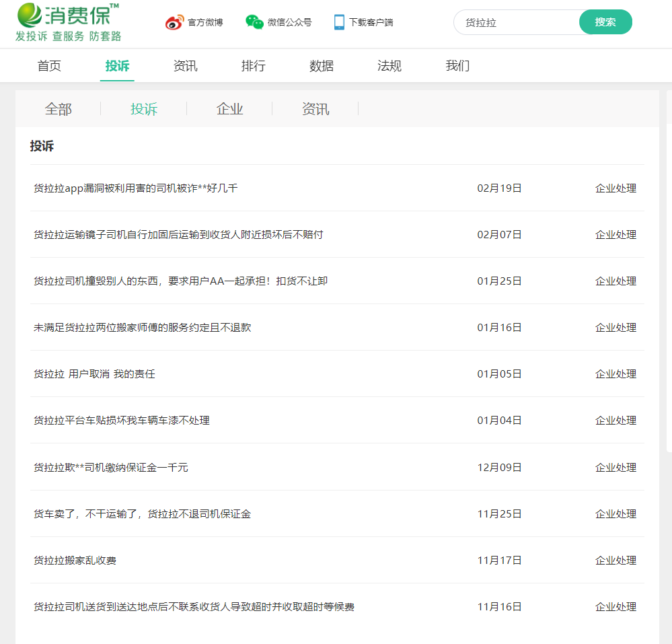Open complaint 货拉拉平台车贴损坏我车辆车漆不处理
Viewport: 672px width, 644px height.
(122, 421)
